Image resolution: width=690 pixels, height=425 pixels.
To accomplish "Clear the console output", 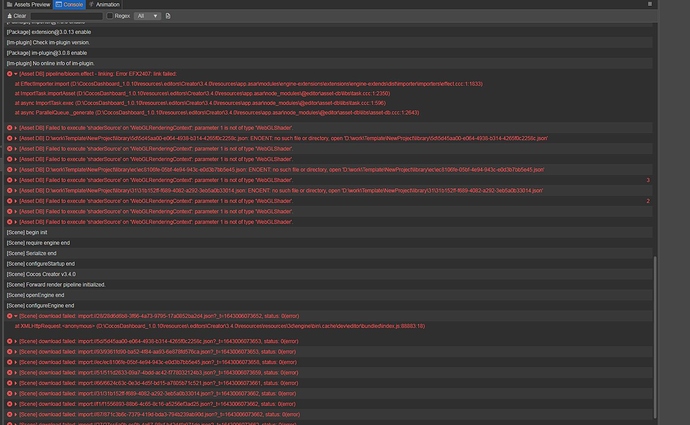I will [17, 16].
